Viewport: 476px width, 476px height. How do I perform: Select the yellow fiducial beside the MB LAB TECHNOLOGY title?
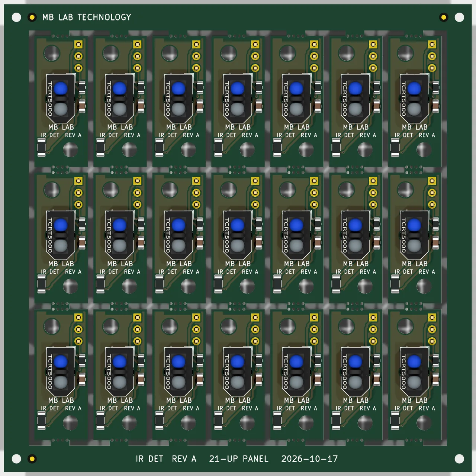click(32, 17)
